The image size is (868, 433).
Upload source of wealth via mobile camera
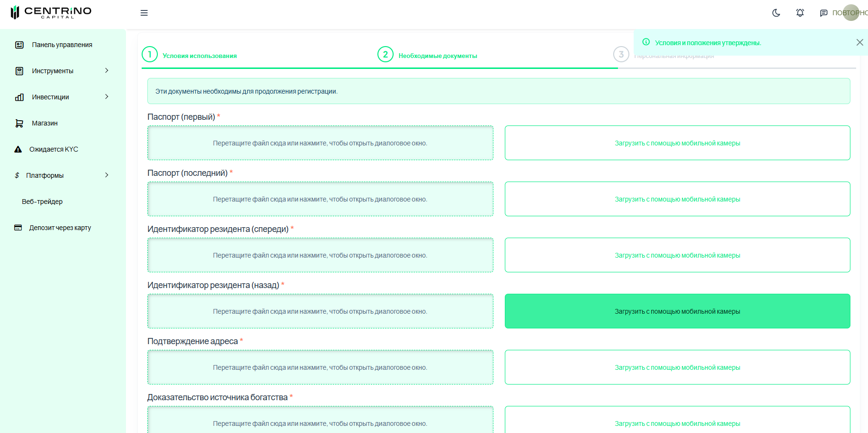coord(677,420)
